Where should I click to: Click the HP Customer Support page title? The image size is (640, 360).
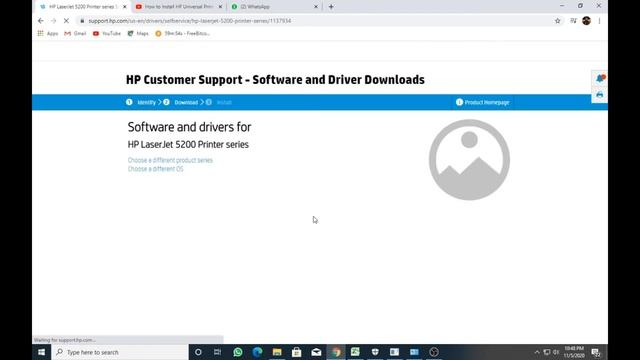click(275, 80)
